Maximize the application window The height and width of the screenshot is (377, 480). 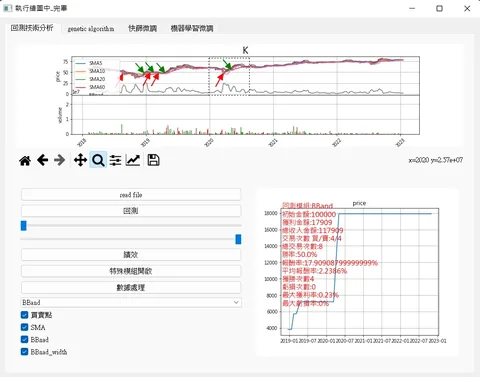(440, 8)
